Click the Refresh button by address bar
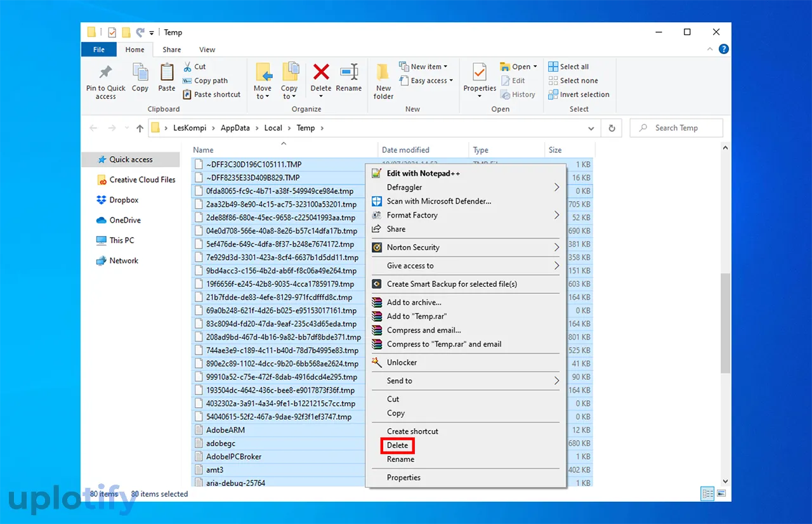Screen dimensions: 812x524 [x=612, y=128]
